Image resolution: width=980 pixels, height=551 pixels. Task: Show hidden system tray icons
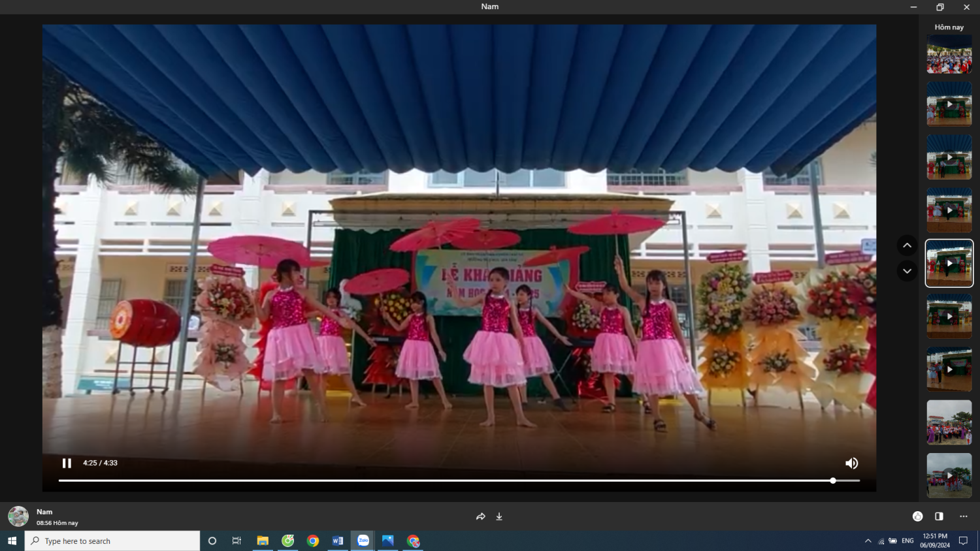[868, 541]
